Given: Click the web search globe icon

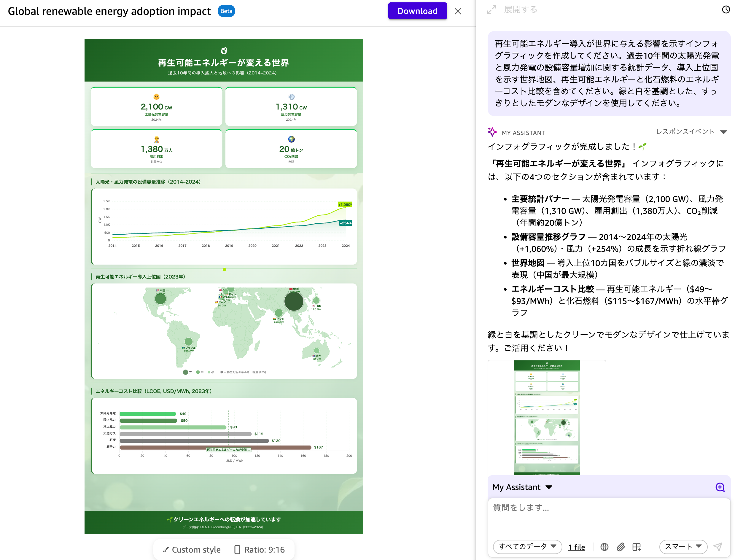Looking at the screenshot, I should click(604, 547).
